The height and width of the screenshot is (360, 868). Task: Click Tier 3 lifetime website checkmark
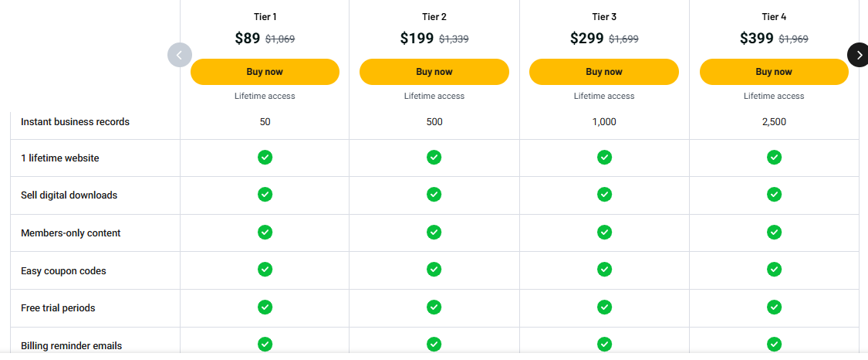tap(604, 158)
